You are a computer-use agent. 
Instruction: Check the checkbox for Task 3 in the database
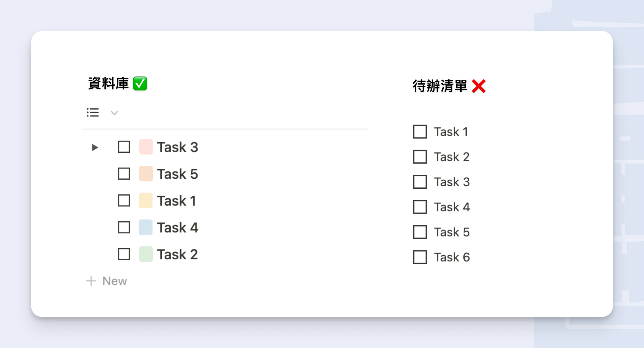point(124,147)
